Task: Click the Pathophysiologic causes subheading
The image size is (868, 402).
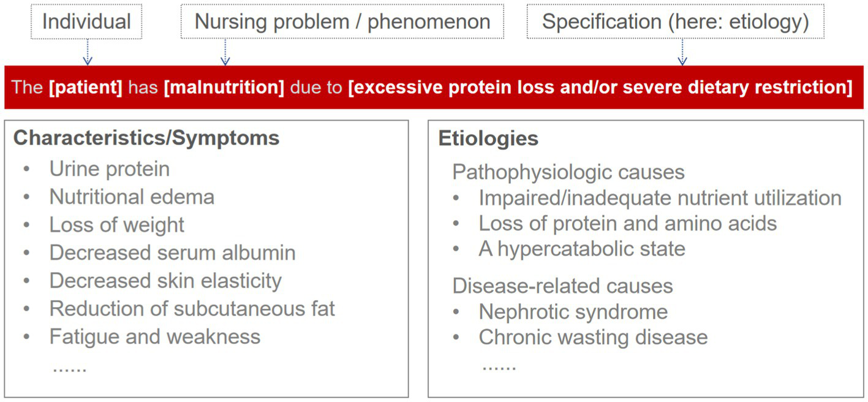Action: click(568, 172)
